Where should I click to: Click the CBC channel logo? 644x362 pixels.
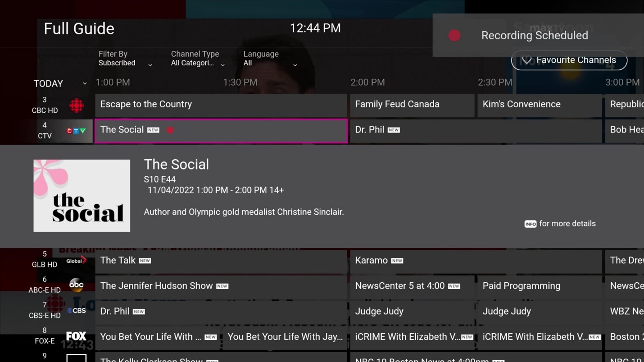click(x=77, y=105)
